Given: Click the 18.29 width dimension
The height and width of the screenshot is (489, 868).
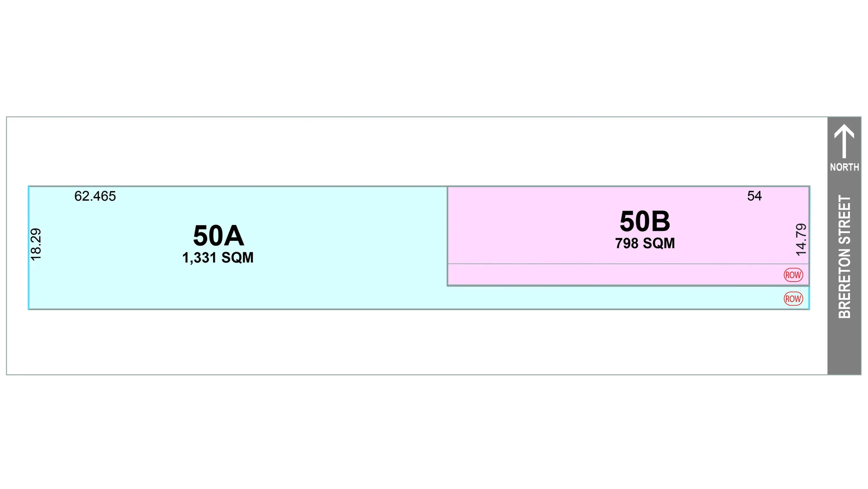Looking at the screenshot, I should pos(36,244).
